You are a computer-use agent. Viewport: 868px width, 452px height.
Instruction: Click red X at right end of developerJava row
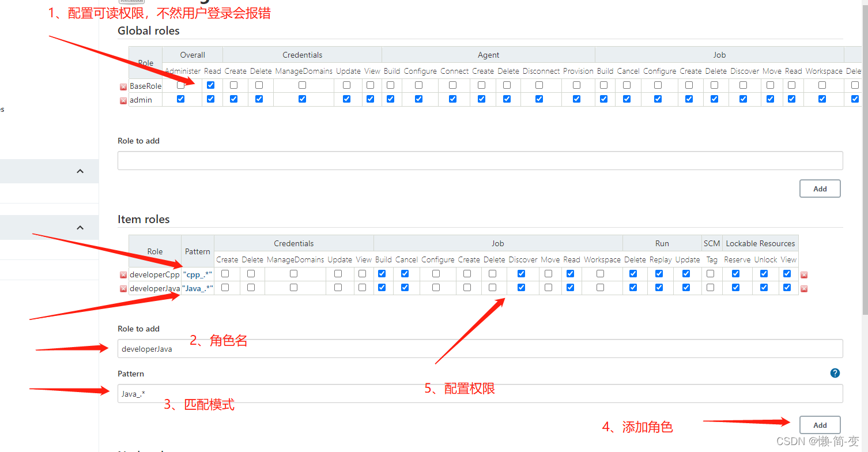(x=804, y=289)
